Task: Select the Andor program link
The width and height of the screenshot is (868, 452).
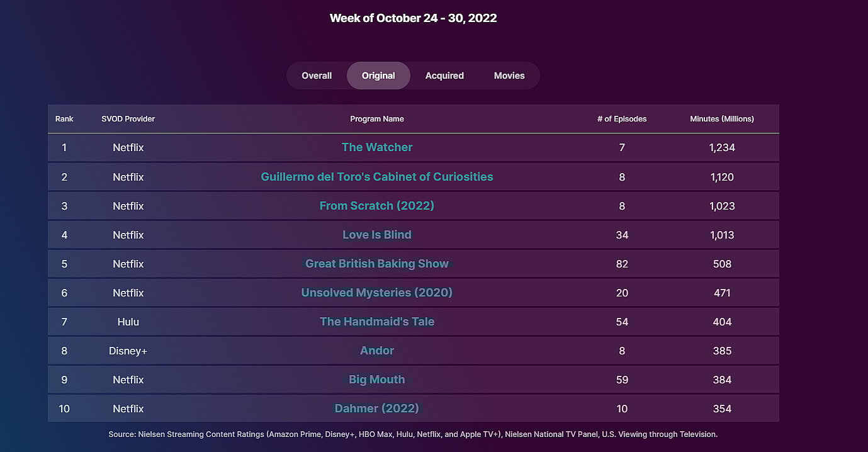Action: coord(377,351)
